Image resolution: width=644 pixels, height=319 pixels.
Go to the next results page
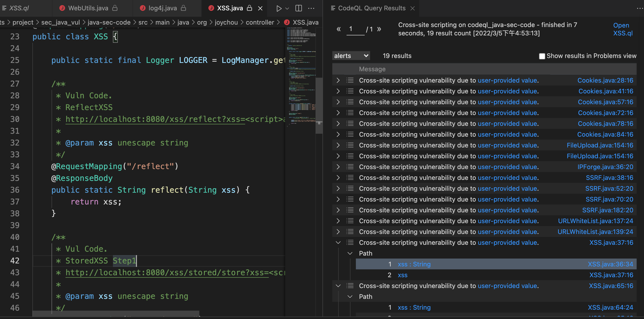tap(379, 29)
